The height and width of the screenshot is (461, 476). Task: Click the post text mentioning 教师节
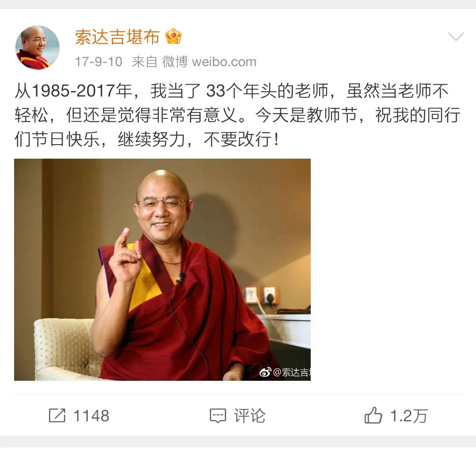coord(238,115)
